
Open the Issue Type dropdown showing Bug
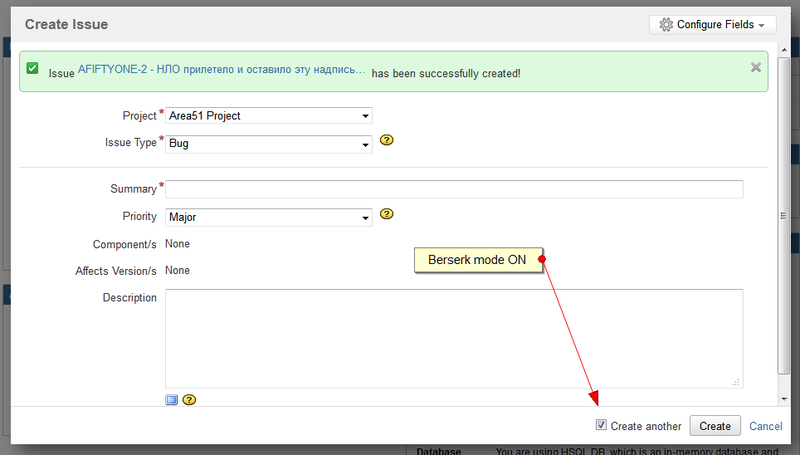coord(268,144)
